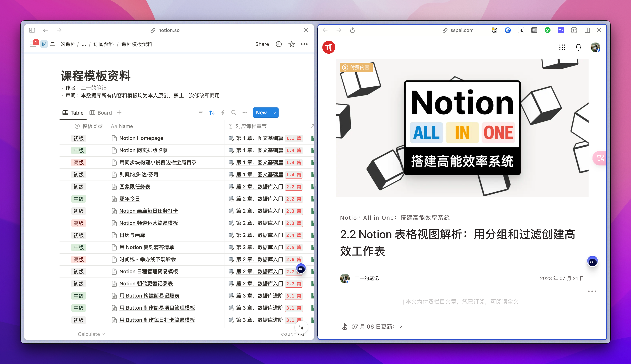Image resolution: width=631 pixels, height=364 pixels.
Task: Click the pink translate floating button
Action: (x=600, y=158)
